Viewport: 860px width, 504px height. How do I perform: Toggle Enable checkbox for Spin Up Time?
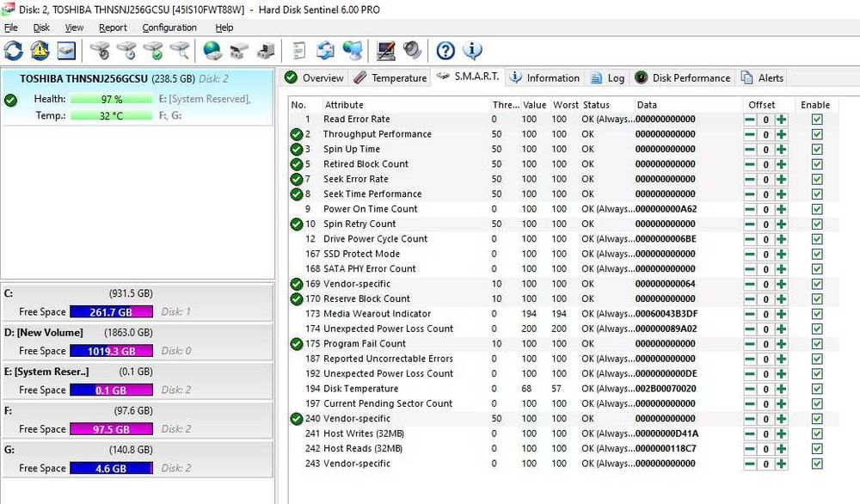[817, 149]
